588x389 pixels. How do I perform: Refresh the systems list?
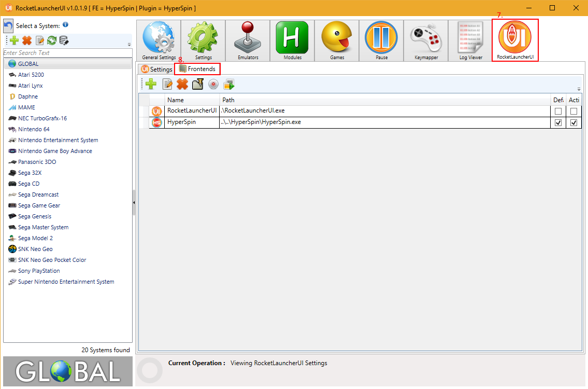(x=52, y=40)
